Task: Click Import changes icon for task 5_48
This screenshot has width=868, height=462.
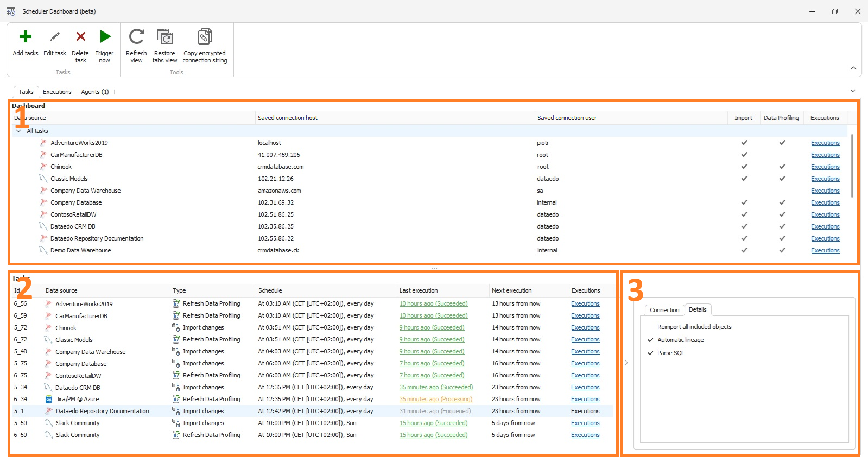Action: 176,351
